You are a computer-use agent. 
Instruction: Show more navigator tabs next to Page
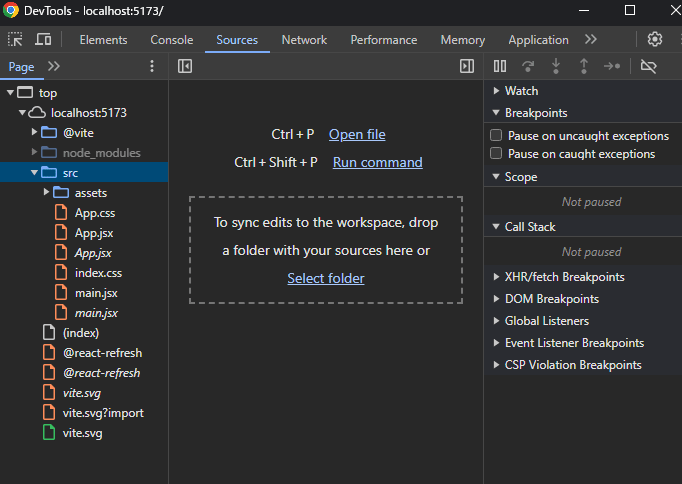[x=54, y=66]
